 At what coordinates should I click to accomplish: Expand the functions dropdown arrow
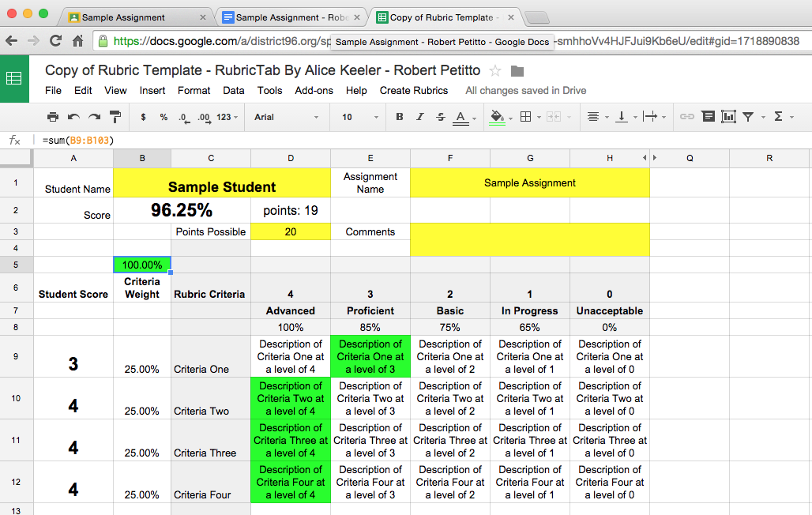click(791, 118)
